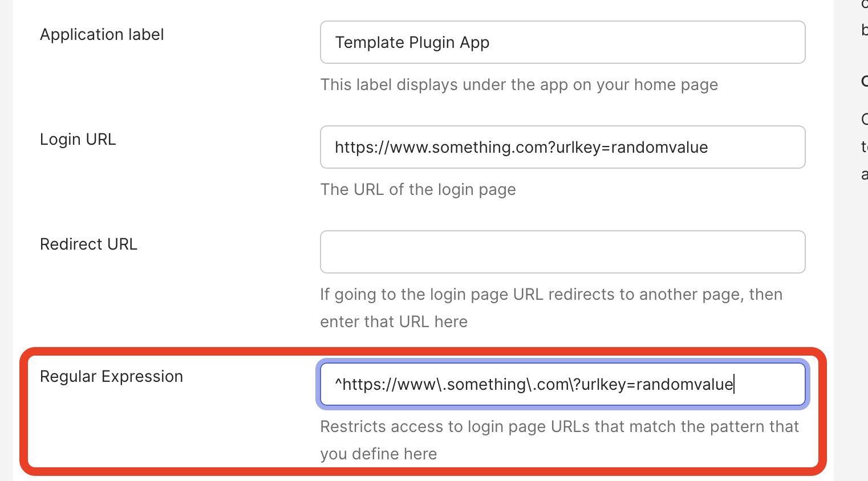Click the caret symbol starting the regex
The width and height of the screenshot is (868, 481).
coord(338,383)
